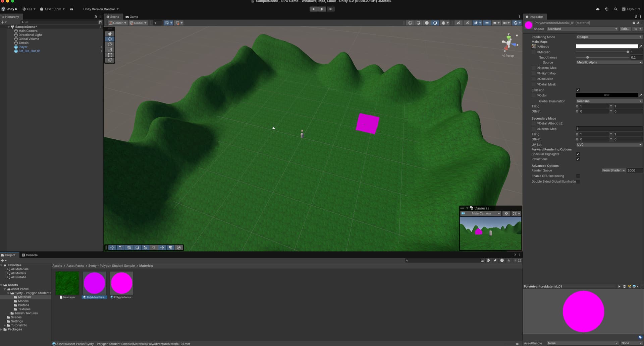This screenshot has height=346, width=644.
Task: Select the Move tool in Scene toolbar
Action: (x=110, y=39)
